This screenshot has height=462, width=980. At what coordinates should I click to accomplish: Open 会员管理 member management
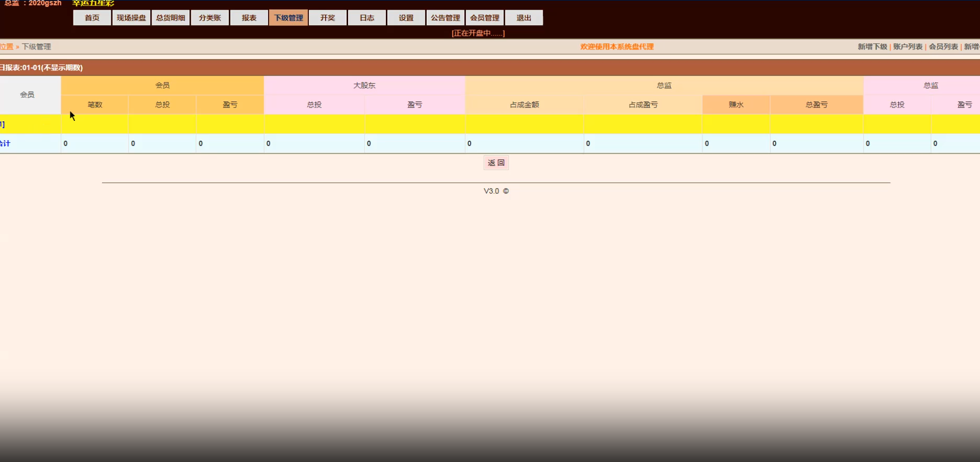pyautogui.click(x=485, y=18)
